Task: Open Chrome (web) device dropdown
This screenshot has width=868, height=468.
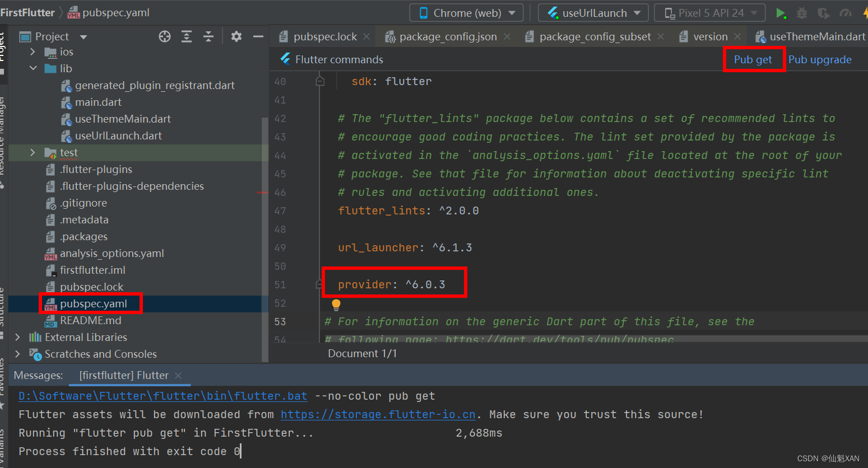Action: pyautogui.click(x=466, y=13)
